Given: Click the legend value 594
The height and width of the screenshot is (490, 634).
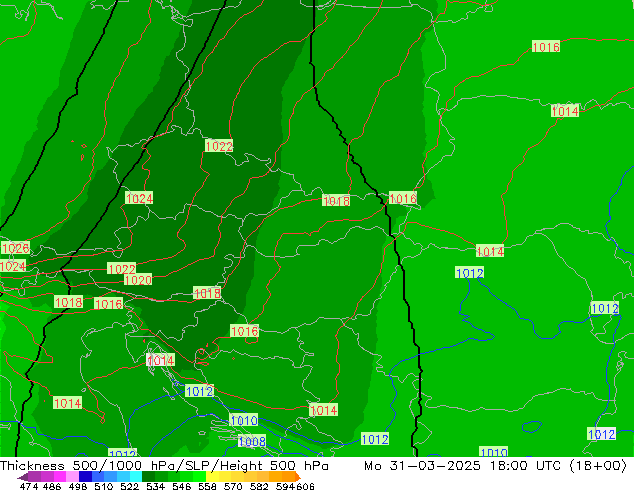Looking at the screenshot, I should [285, 486].
